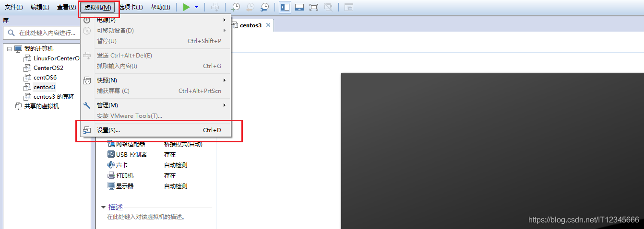Click the My Computer monitor icon
The height and width of the screenshot is (229, 644).
click(18, 49)
